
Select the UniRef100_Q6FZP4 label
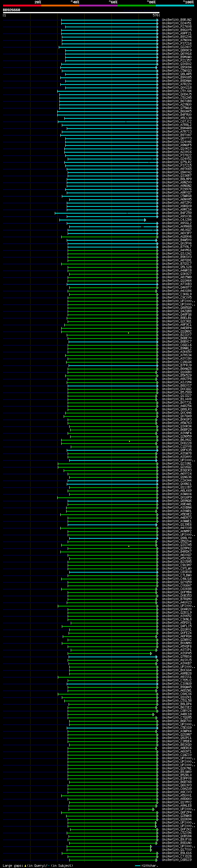(177, 812)
